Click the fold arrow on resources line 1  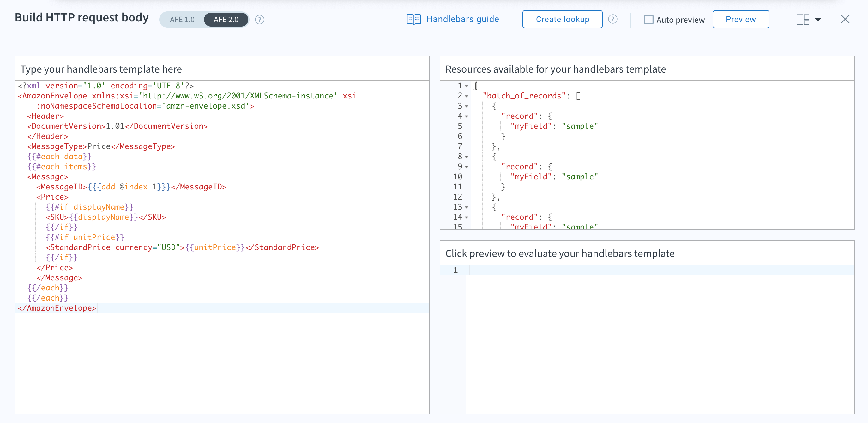[x=466, y=86]
